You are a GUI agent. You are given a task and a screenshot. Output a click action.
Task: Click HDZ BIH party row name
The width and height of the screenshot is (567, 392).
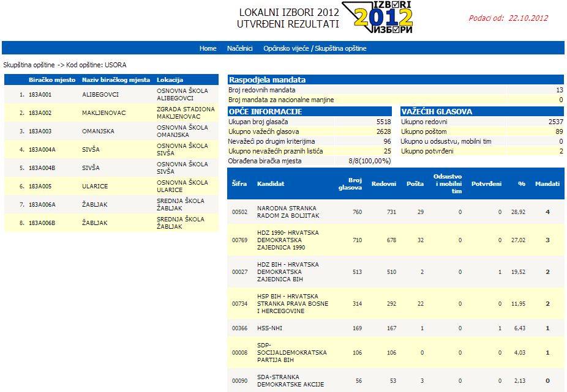pyautogui.click(x=288, y=272)
